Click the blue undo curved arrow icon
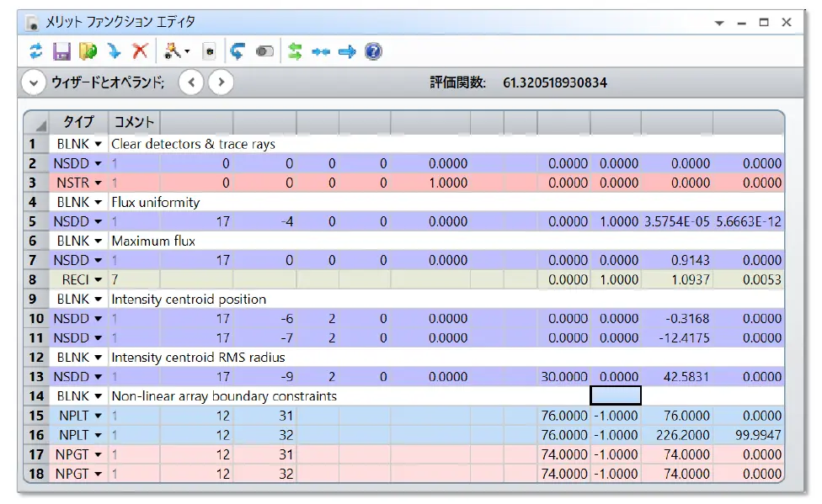 point(238,52)
